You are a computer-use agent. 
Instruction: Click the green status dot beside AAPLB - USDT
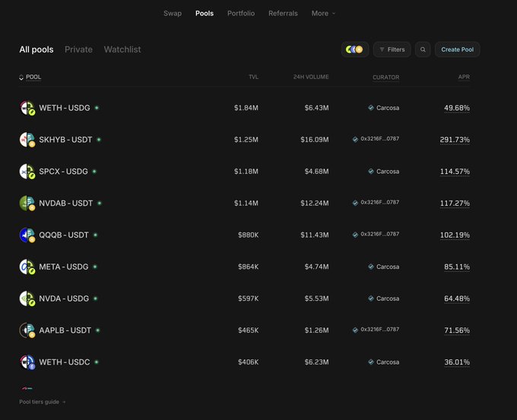coord(97,330)
